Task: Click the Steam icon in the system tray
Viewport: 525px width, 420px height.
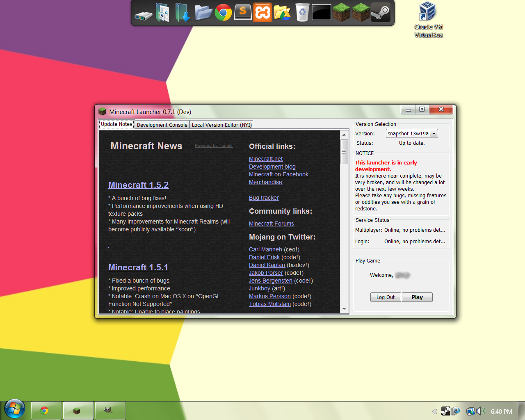Action: point(445,411)
